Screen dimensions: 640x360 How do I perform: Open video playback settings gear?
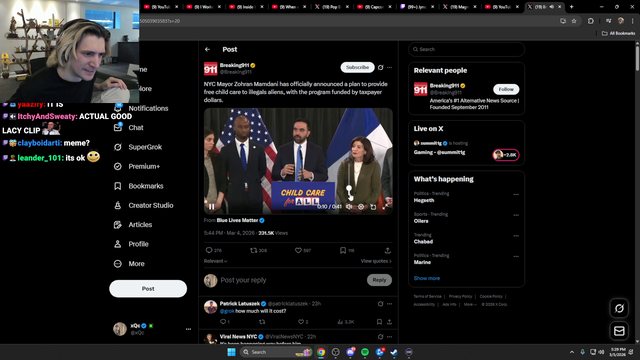click(361, 207)
